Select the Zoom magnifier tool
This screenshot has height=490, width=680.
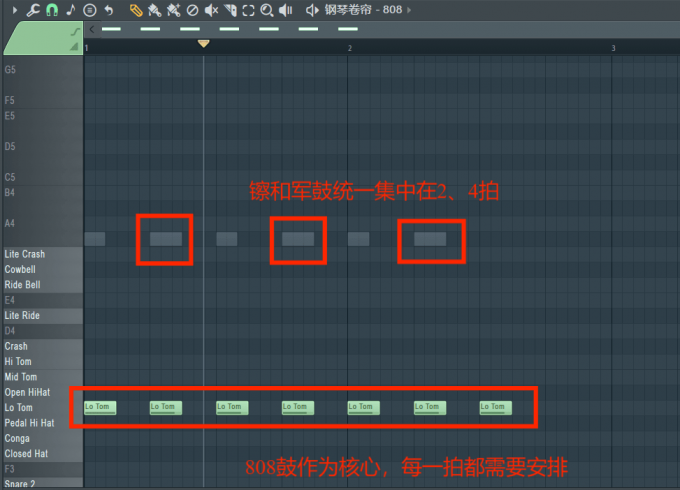(267, 10)
